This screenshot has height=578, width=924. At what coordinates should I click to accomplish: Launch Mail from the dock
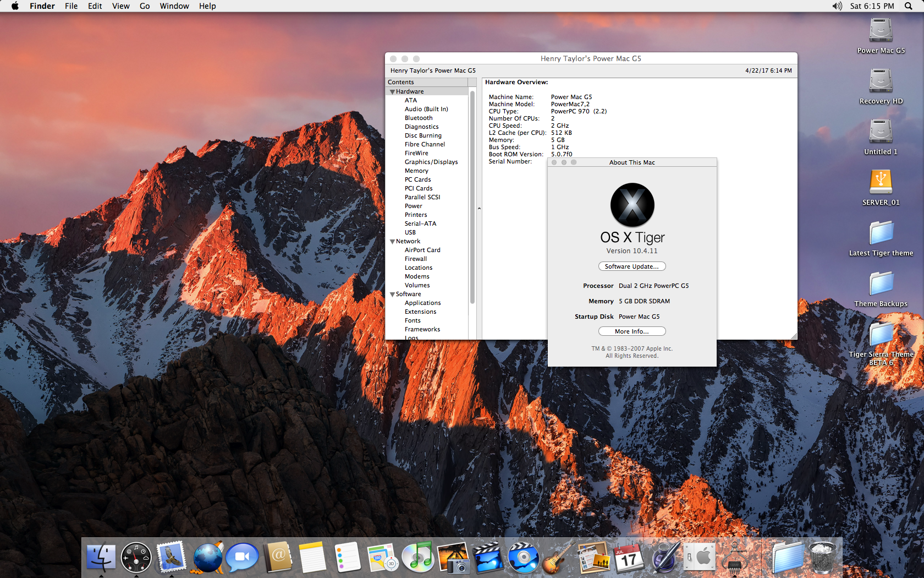(171, 557)
